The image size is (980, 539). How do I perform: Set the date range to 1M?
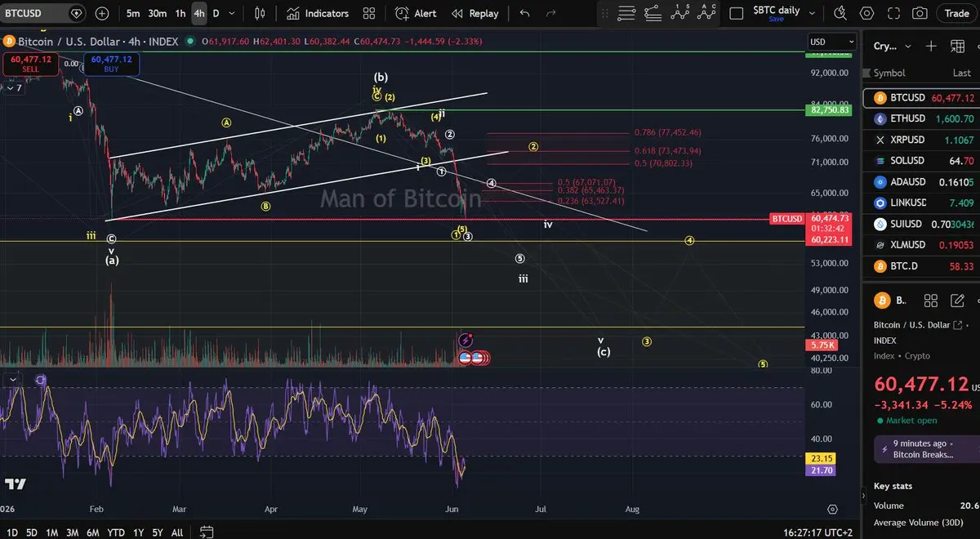(51, 532)
